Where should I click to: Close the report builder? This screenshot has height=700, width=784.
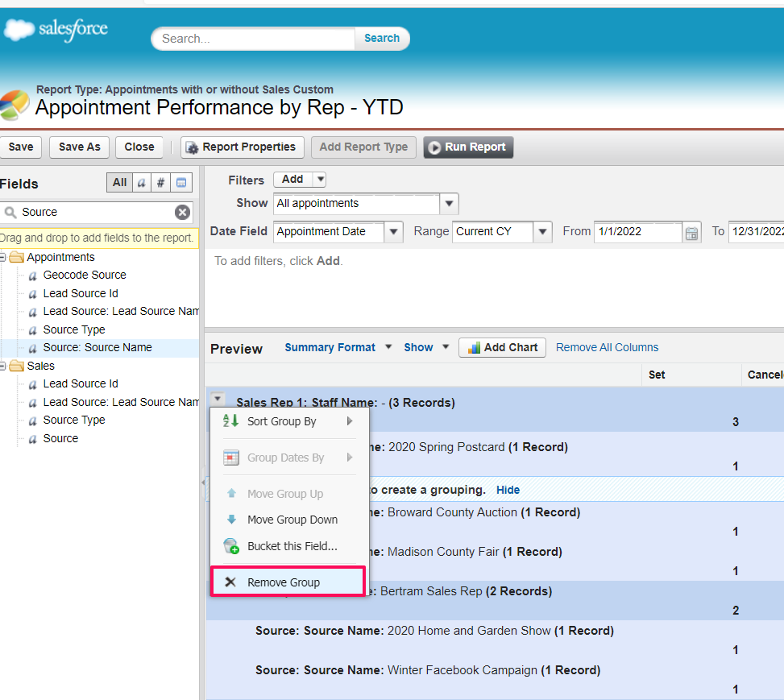139,147
